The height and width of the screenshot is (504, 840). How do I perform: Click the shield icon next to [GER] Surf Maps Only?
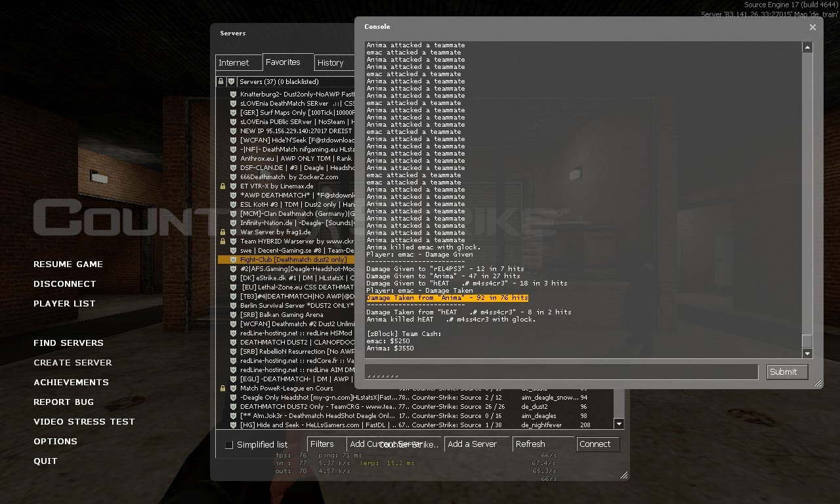tap(232, 113)
